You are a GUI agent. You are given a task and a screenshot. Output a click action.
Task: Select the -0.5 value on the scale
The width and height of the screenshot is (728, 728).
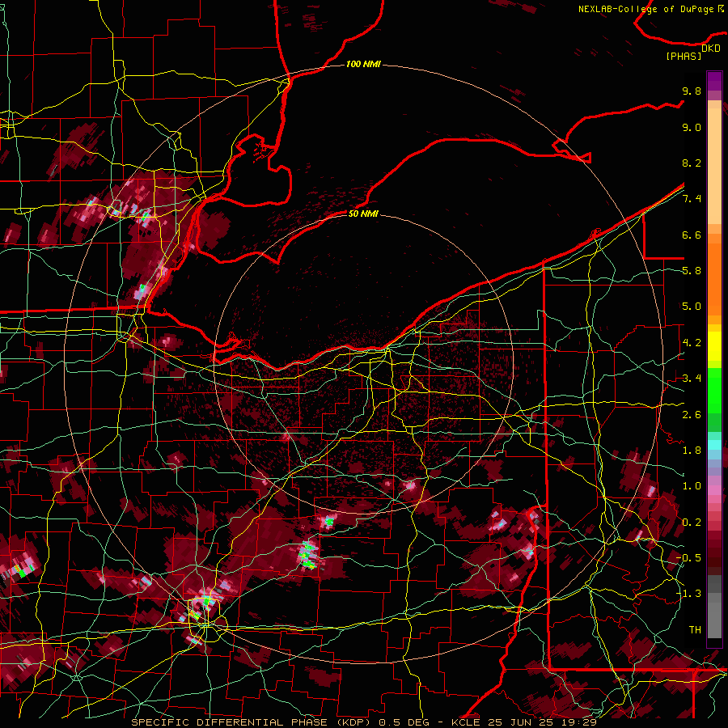[x=688, y=558]
